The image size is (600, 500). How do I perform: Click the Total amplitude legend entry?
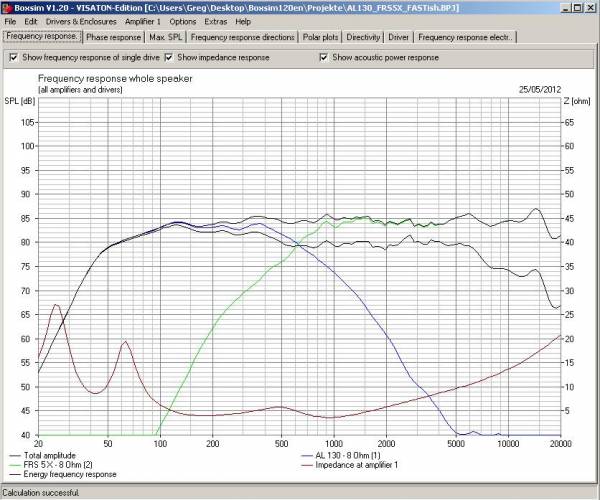[43, 455]
